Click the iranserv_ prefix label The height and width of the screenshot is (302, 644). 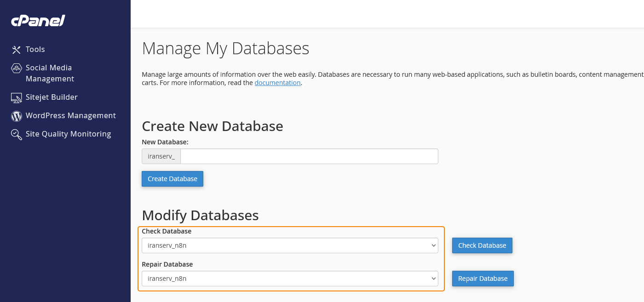coord(161,156)
